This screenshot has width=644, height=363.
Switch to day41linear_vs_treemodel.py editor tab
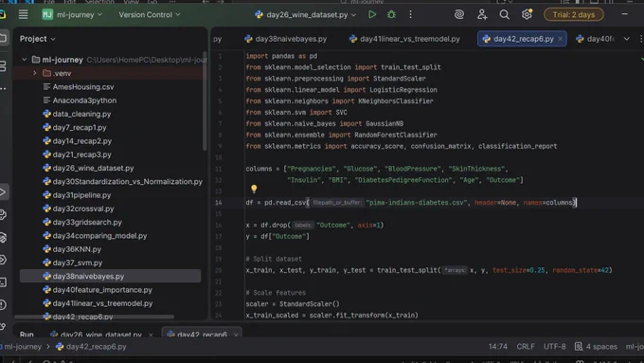click(404, 39)
